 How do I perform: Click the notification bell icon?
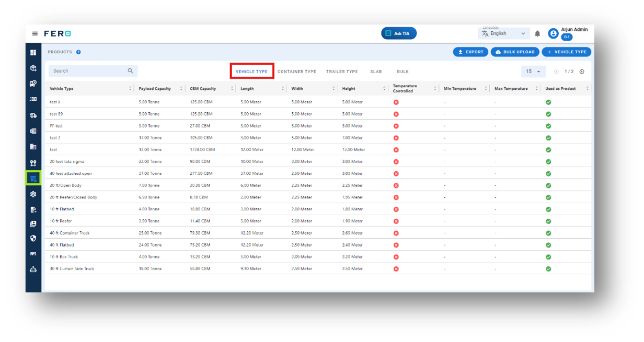click(x=537, y=33)
